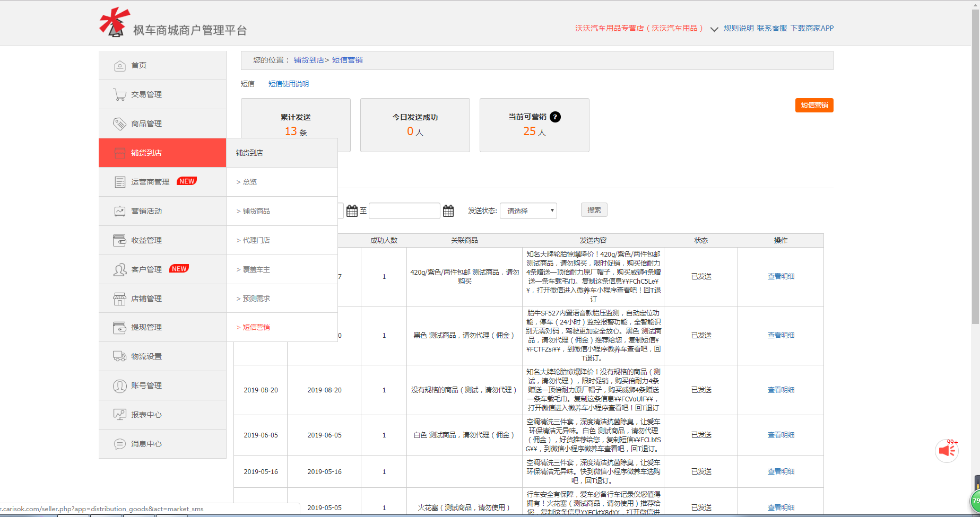Open the start date calendar picker
980x517 pixels.
point(352,211)
